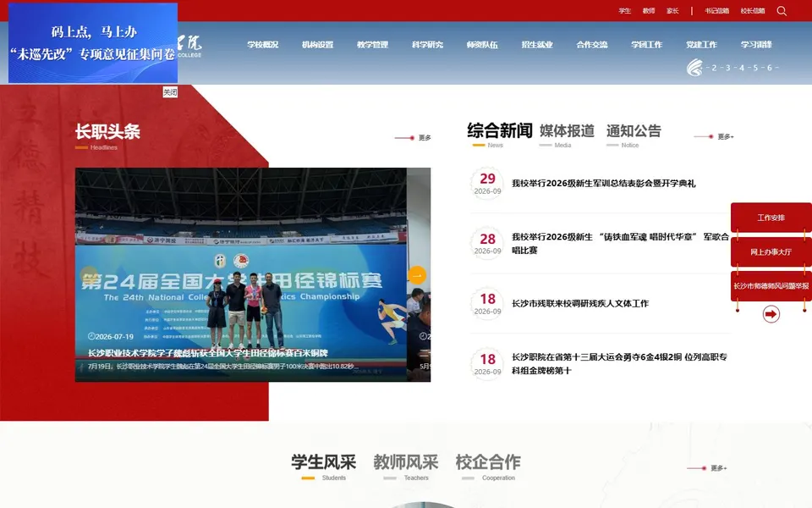Click 更多 next to 长职头条 heading

(425, 138)
